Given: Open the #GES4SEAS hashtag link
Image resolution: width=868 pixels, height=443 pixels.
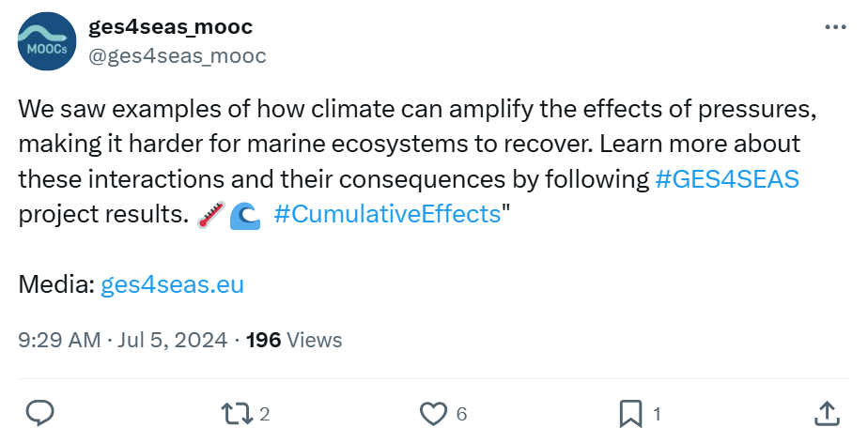Looking at the screenshot, I should click(726, 178).
